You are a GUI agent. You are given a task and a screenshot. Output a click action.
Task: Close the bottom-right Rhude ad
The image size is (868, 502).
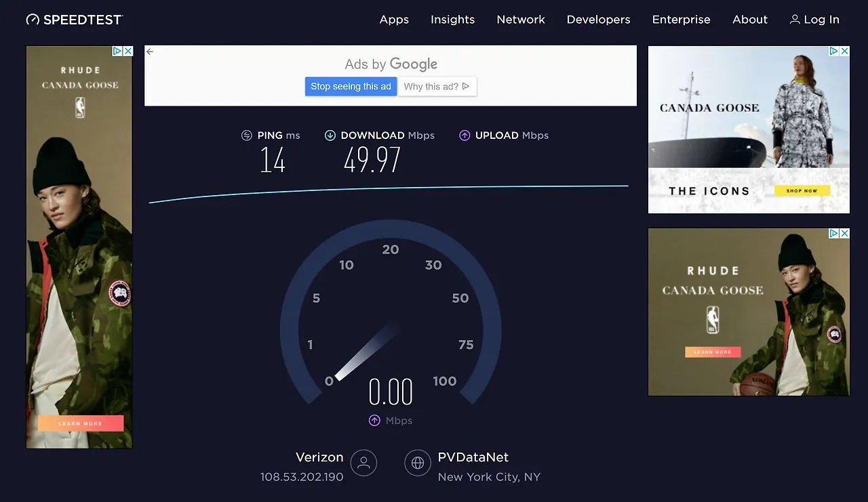coord(844,233)
